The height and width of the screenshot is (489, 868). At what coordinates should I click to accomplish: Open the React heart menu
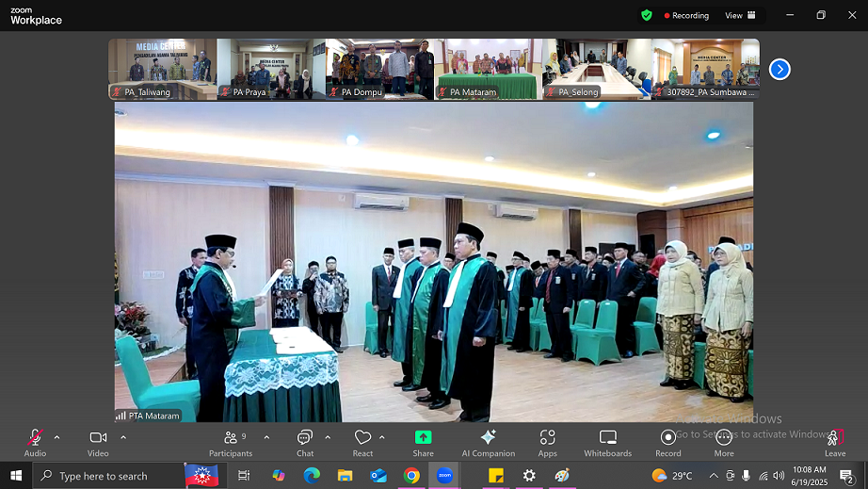(362, 443)
